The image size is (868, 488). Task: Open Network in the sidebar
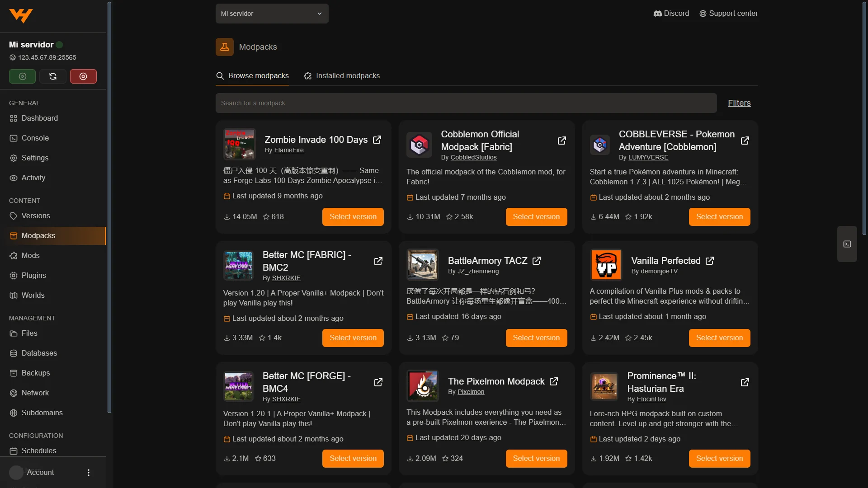point(53,393)
